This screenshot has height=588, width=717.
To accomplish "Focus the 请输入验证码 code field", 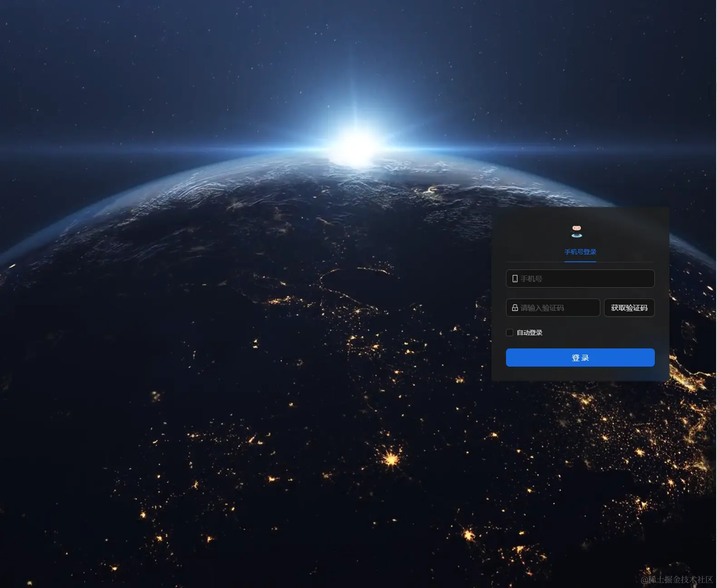I will [x=553, y=308].
